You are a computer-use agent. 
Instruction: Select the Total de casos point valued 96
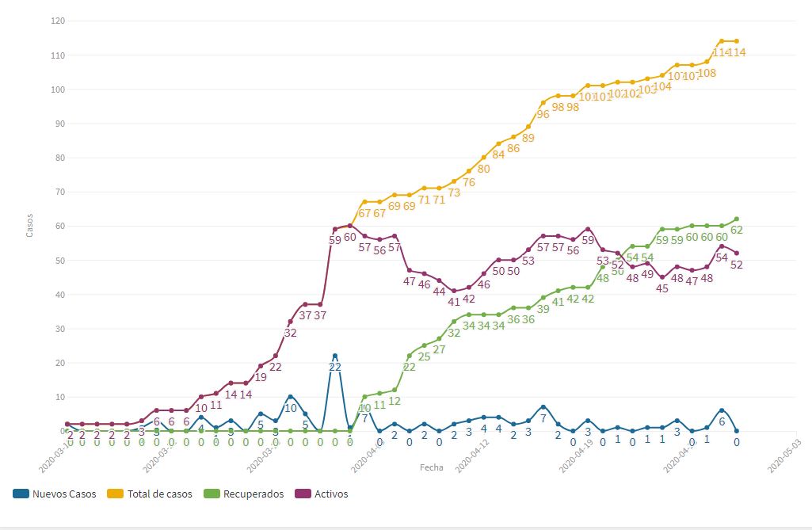point(543,103)
